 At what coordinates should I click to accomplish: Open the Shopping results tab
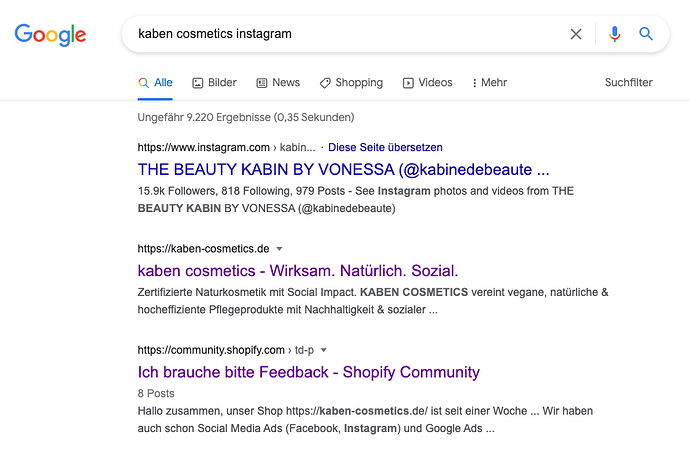pyautogui.click(x=351, y=83)
